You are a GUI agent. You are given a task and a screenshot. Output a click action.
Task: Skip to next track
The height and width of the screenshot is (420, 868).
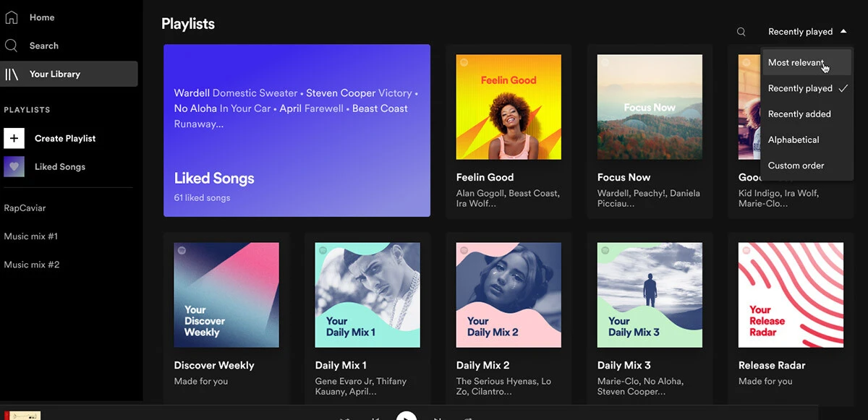click(x=437, y=416)
